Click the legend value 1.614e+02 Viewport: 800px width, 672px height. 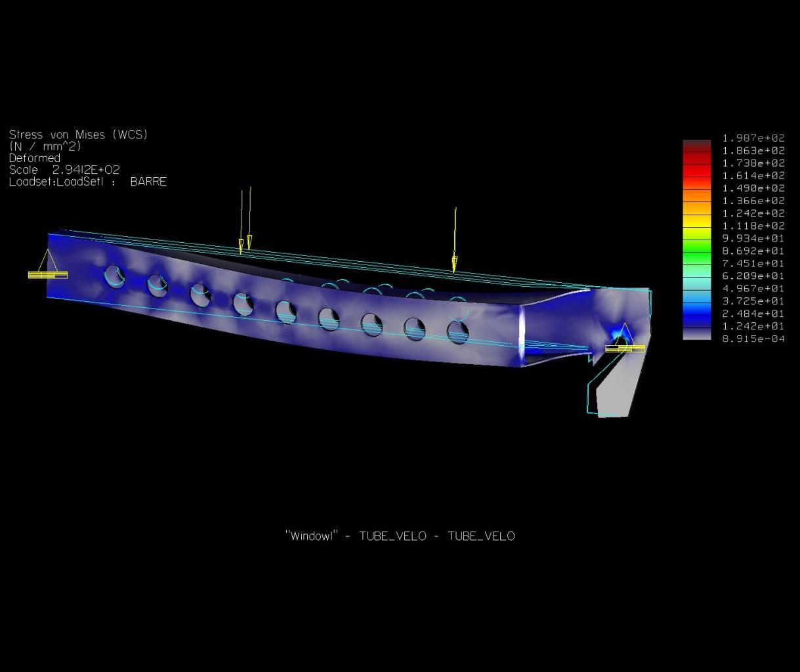(753, 175)
